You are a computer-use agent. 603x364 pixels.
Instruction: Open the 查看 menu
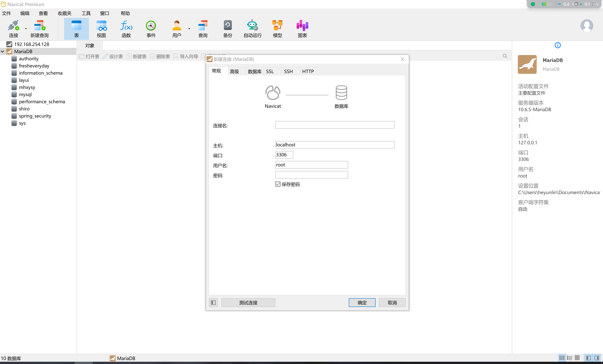pyautogui.click(x=43, y=13)
